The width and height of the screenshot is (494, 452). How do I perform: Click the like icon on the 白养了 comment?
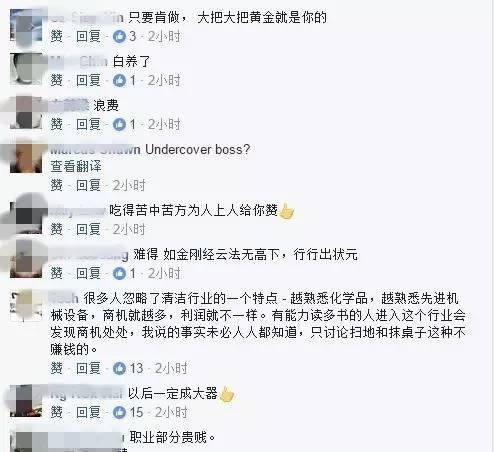pos(119,80)
